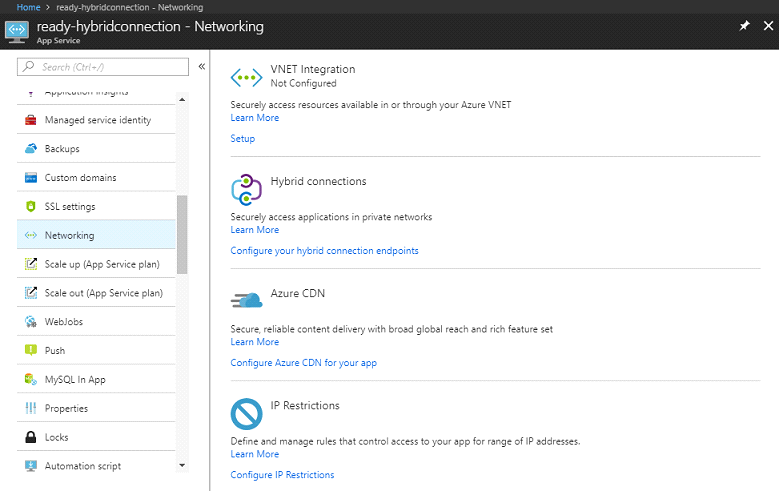
Task: Click the VNET Integration icon
Action: [246, 78]
